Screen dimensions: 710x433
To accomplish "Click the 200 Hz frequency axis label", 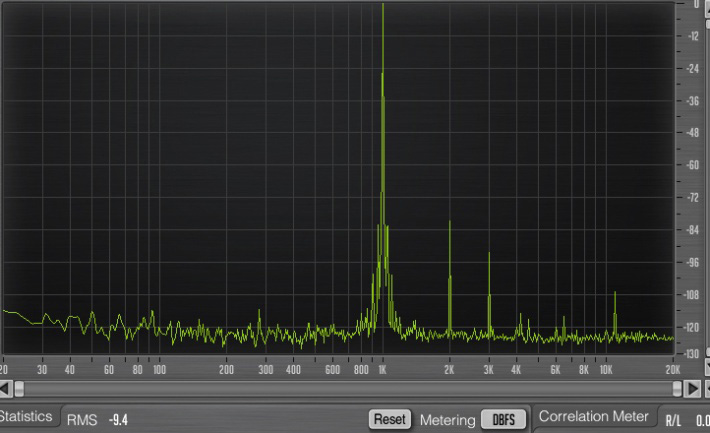I will pyautogui.click(x=226, y=370).
